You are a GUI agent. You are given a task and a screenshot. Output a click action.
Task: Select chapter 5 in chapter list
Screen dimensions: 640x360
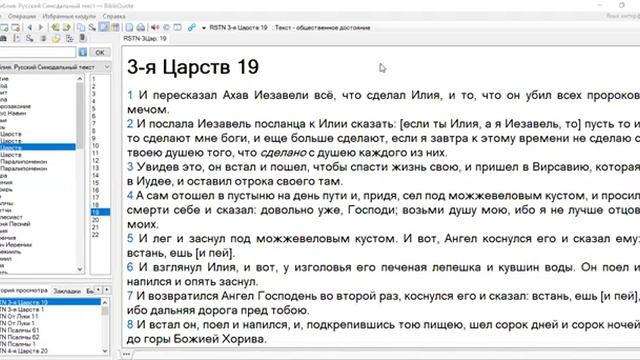[x=93, y=109]
